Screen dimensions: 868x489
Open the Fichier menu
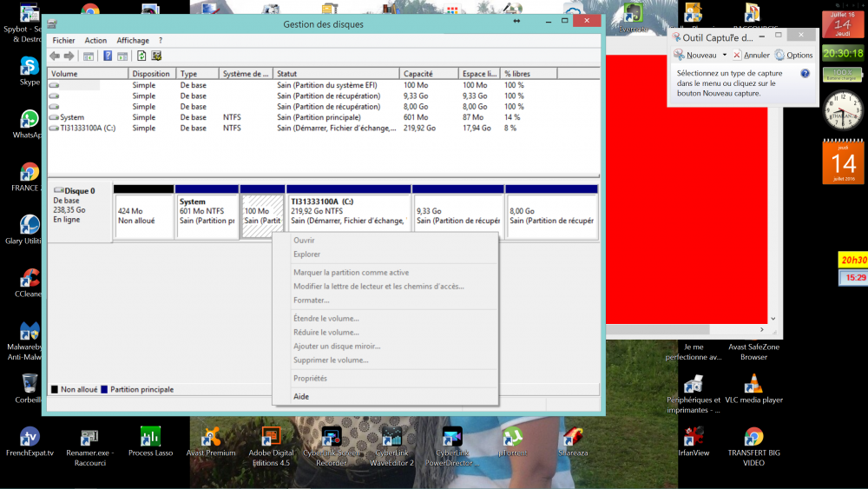click(63, 41)
